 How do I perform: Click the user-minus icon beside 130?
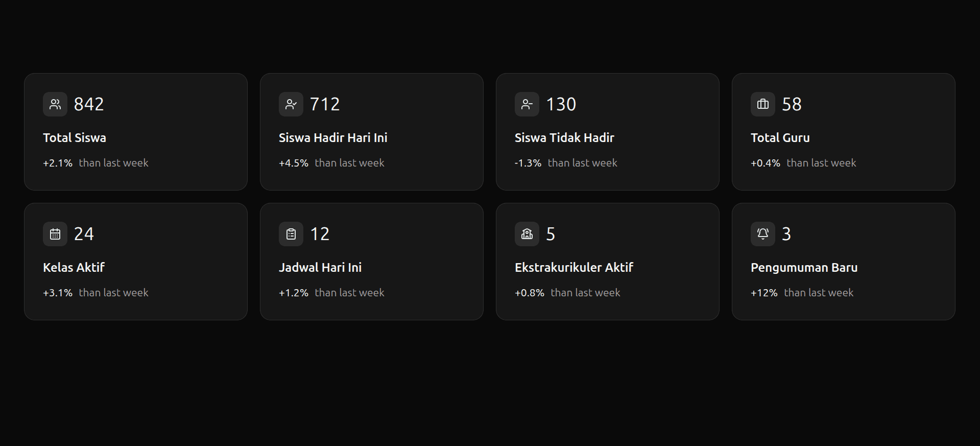point(527,104)
